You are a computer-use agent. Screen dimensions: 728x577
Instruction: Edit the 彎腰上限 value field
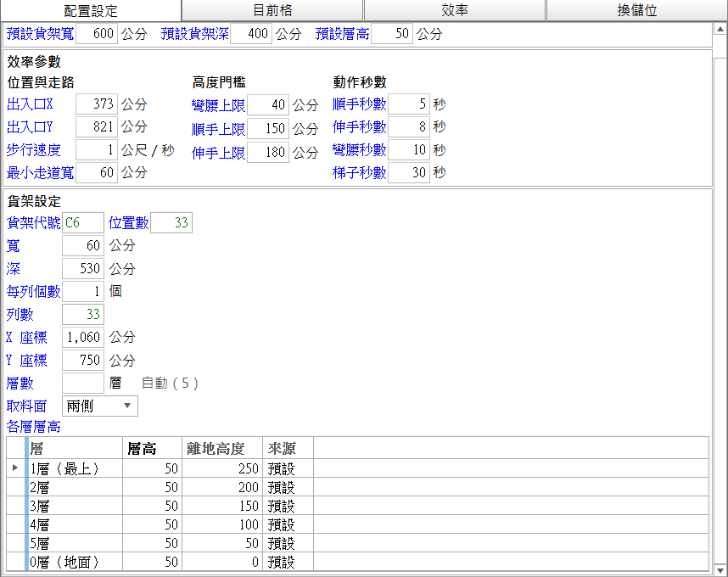[268, 105]
